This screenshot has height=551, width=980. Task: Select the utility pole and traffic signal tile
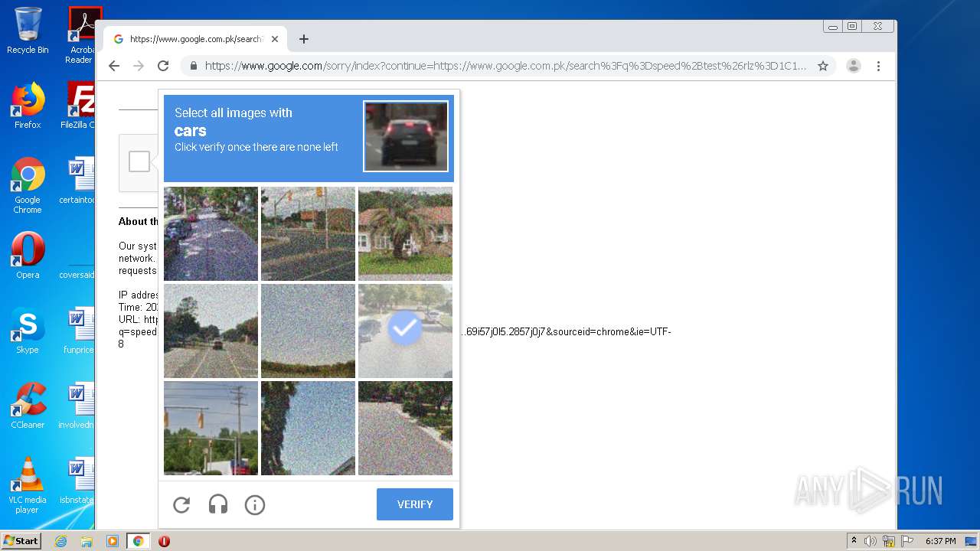(x=211, y=428)
